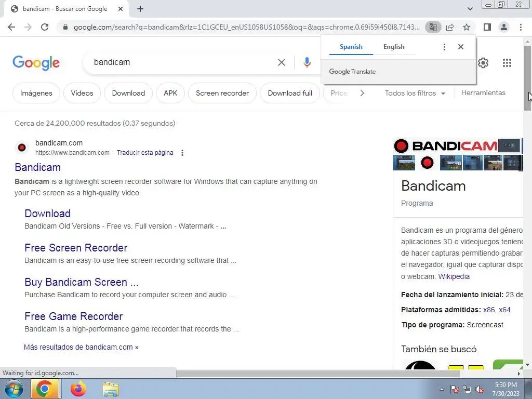Viewport: 532px width, 399px height.
Task: Start voice search with the microphone
Action: coord(307,62)
